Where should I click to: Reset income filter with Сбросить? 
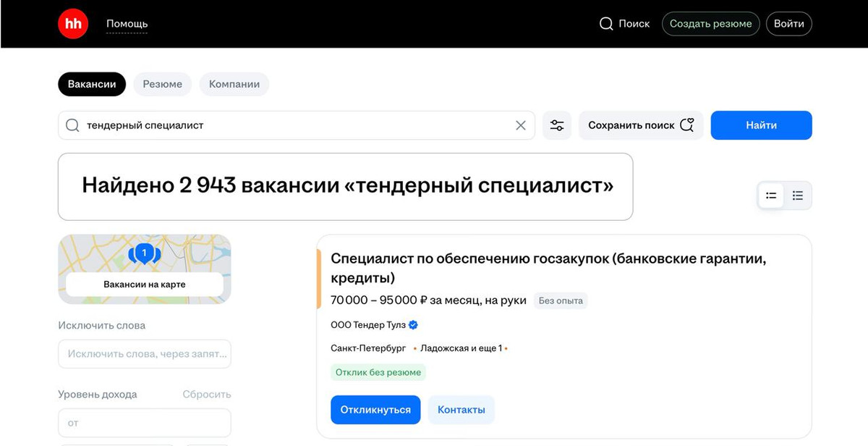coord(207,395)
